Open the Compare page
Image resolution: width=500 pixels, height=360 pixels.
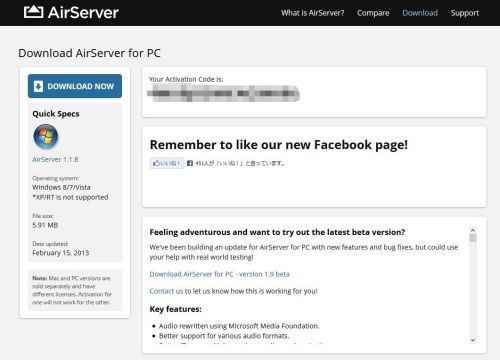(x=373, y=13)
